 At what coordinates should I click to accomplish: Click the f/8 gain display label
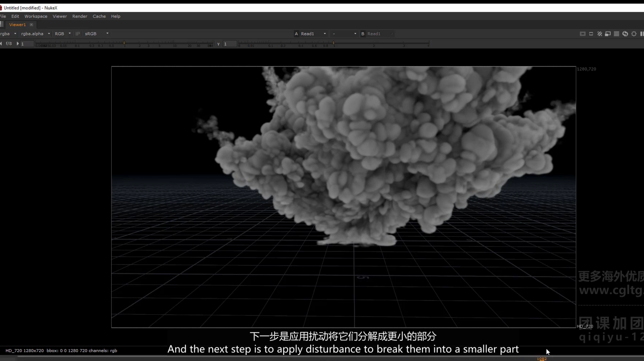coord(9,43)
